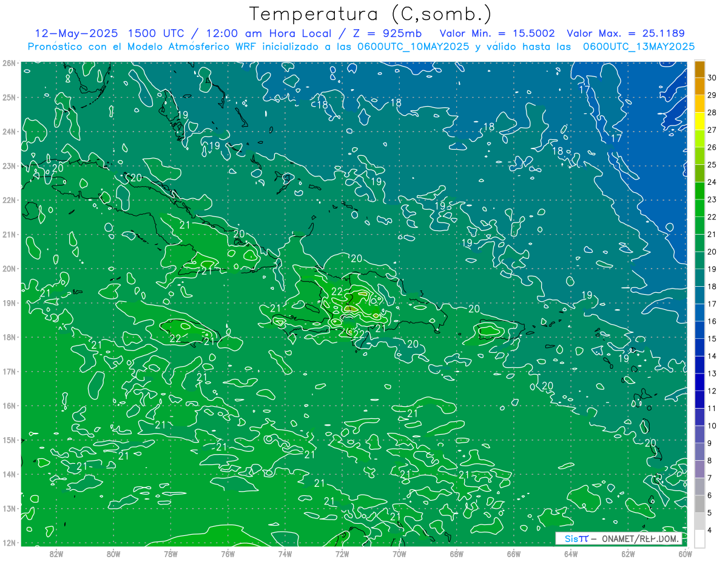728x562 pixels.
Task: Click the longitude axis label "70W"
Action: pyautogui.click(x=399, y=554)
